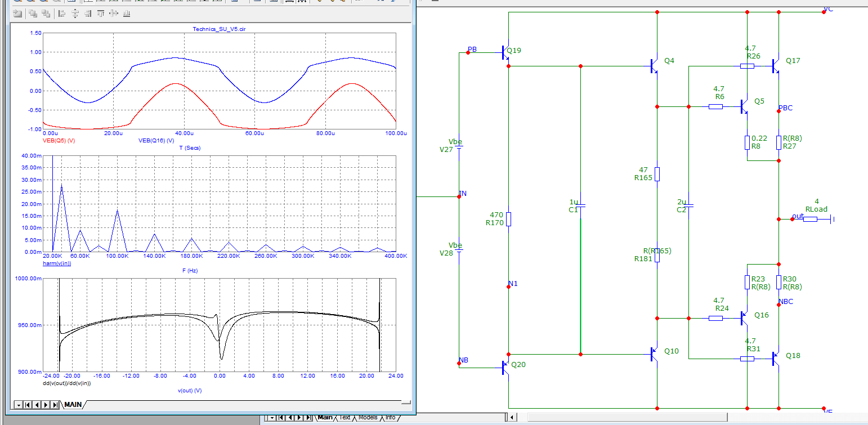Click the dd(v(out))/dd(v(in)) plot label

[67, 383]
